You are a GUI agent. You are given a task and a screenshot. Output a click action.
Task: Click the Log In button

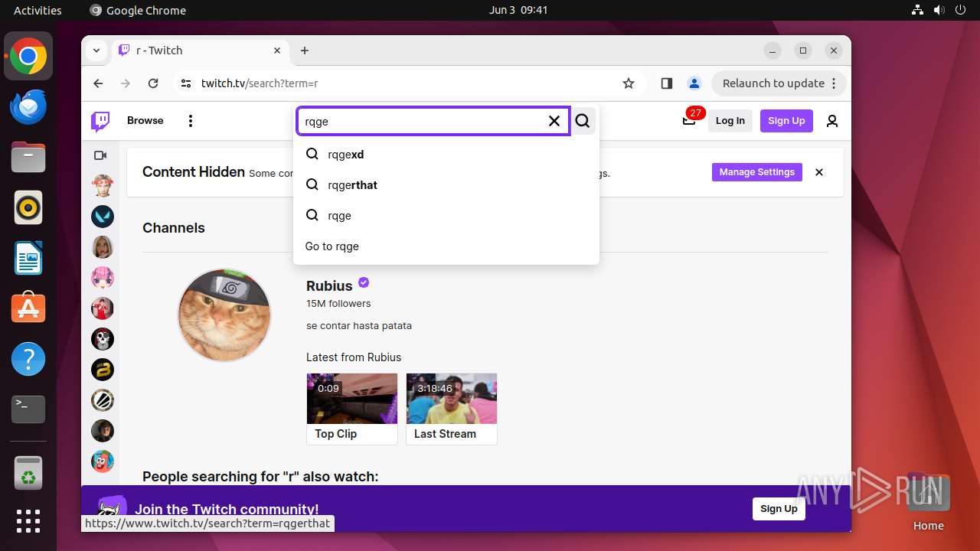pos(730,121)
